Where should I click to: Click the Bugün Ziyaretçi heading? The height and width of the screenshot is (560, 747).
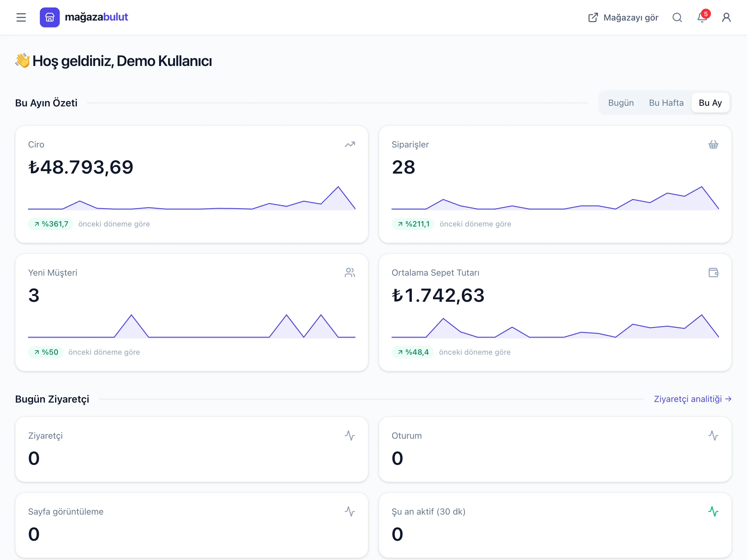tap(52, 399)
